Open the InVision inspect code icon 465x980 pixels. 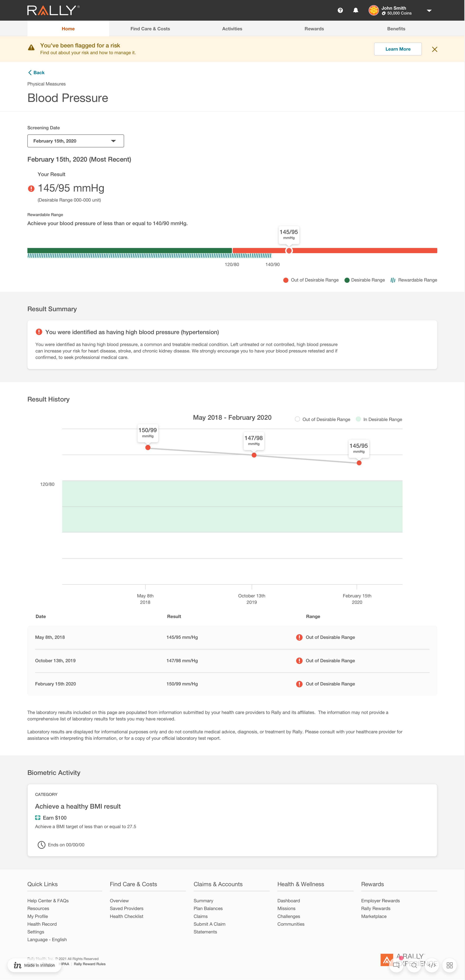432,965
